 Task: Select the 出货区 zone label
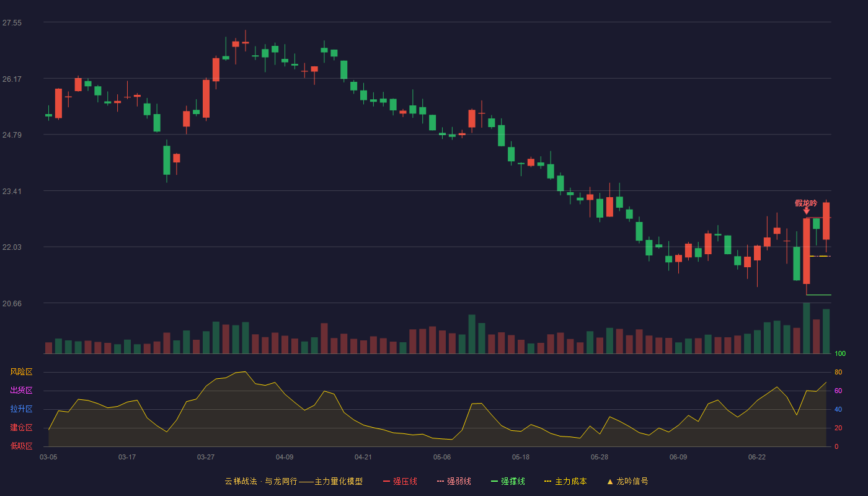(x=21, y=391)
